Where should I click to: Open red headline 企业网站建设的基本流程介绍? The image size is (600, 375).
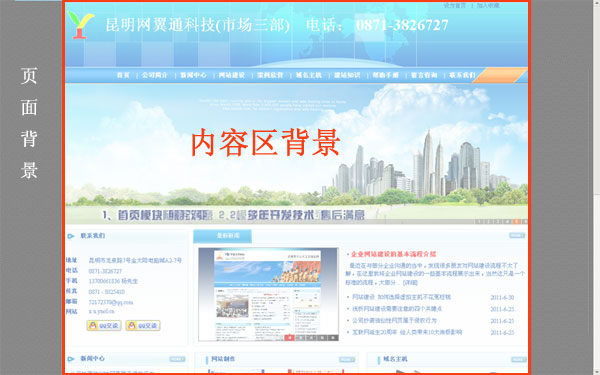393,254
